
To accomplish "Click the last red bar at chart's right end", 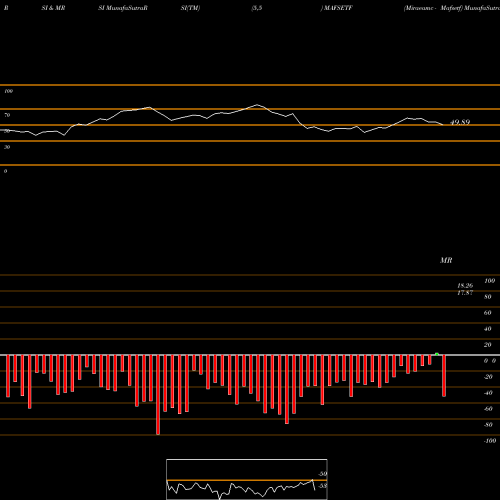I will click(x=444, y=376).
